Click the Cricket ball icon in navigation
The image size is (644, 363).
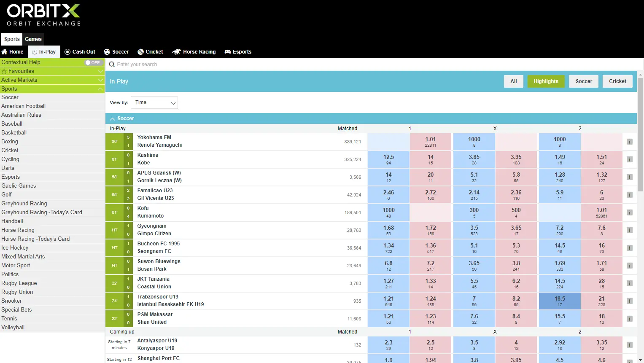click(140, 52)
